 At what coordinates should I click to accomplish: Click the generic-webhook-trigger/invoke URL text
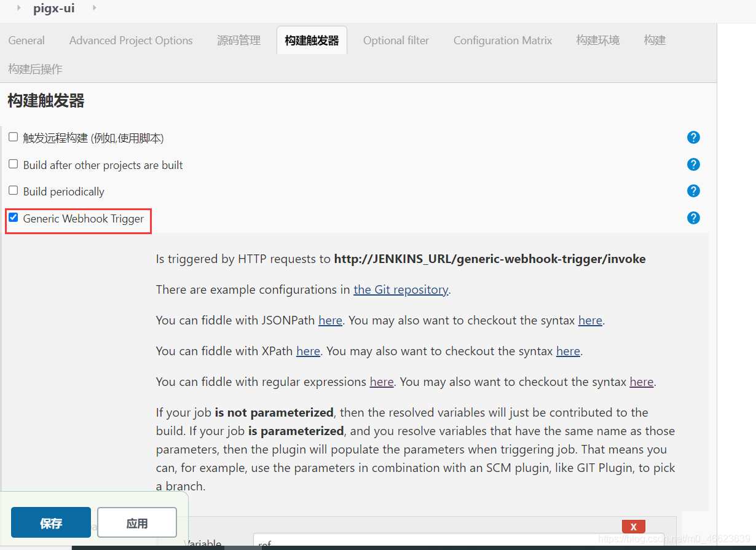click(x=490, y=259)
